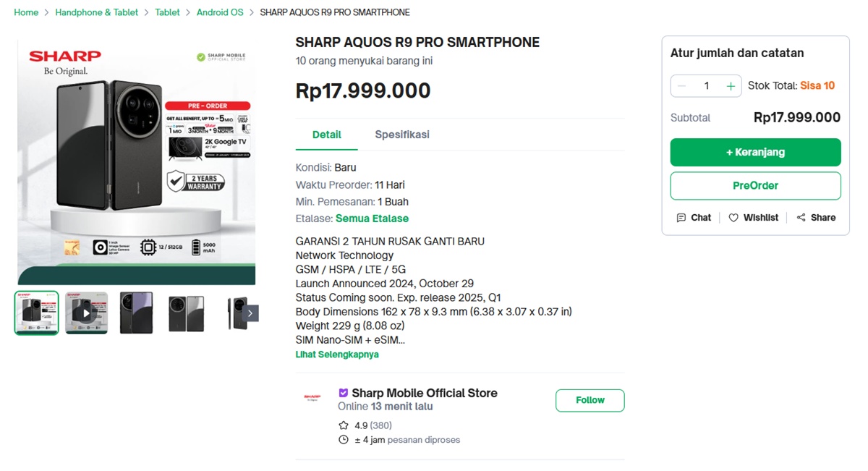Follow the Sharp Mobile Official Store
The width and height of the screenshot is (868, 471).
click(x=590, y=400)
